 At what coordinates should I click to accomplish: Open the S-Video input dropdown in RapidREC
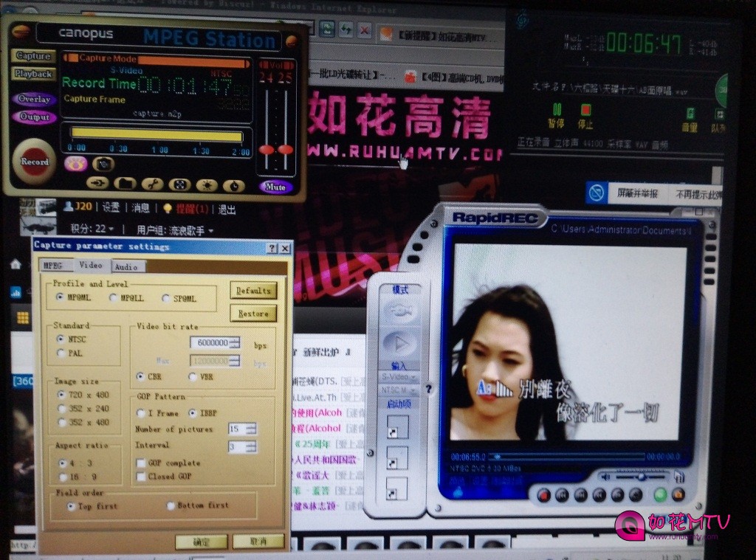399,376
